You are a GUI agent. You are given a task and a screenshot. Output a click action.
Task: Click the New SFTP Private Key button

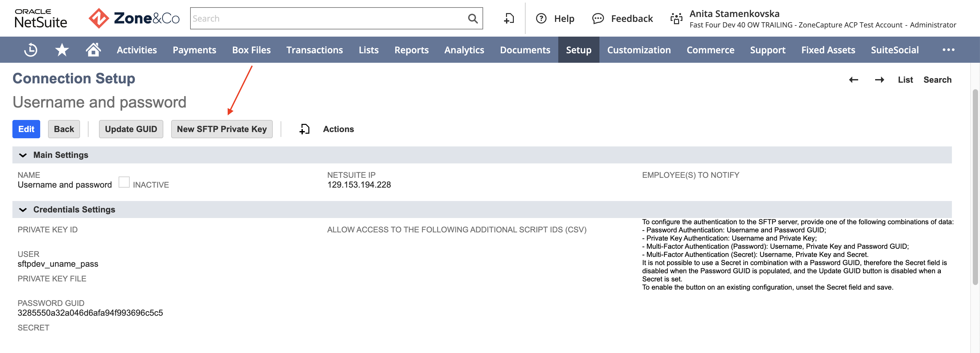[222, 129]
